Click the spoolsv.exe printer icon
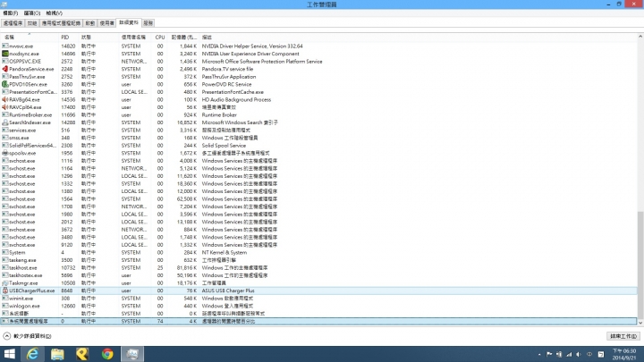 (x=5, y=153)
